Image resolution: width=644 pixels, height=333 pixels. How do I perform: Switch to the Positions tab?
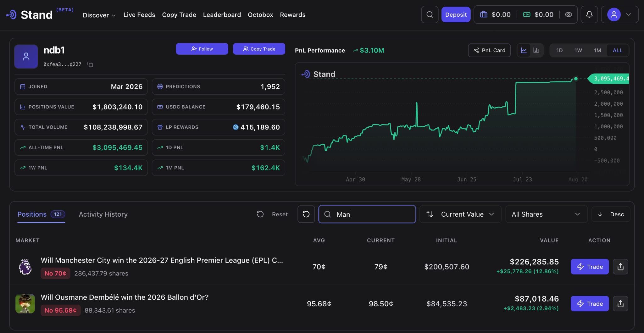pyautogui.click(x=41, y=214)
